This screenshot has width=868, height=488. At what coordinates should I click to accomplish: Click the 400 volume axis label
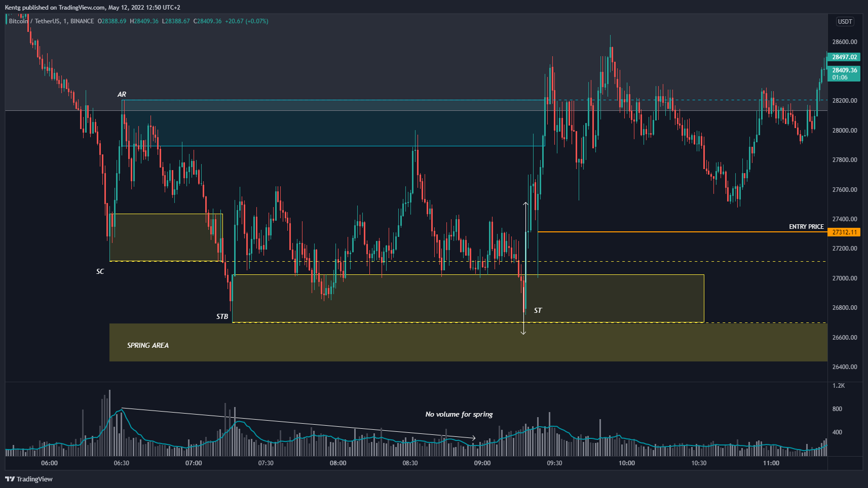[837, 432]
